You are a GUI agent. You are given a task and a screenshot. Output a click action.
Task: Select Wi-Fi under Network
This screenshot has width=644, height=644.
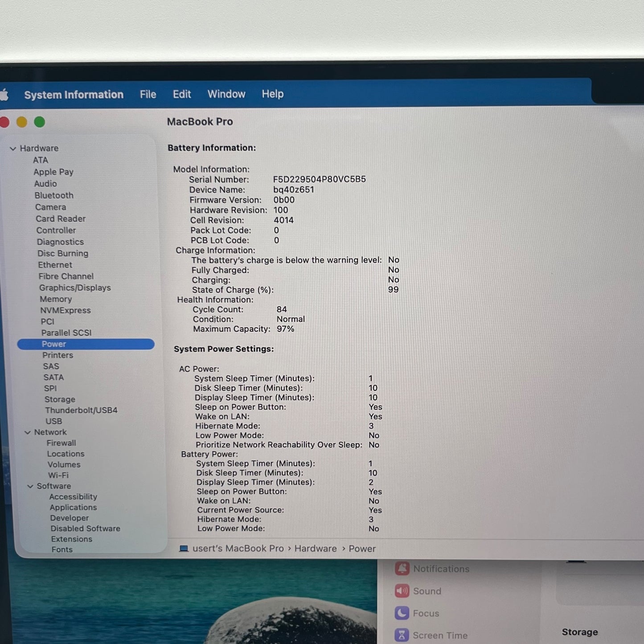pos(58,475)
